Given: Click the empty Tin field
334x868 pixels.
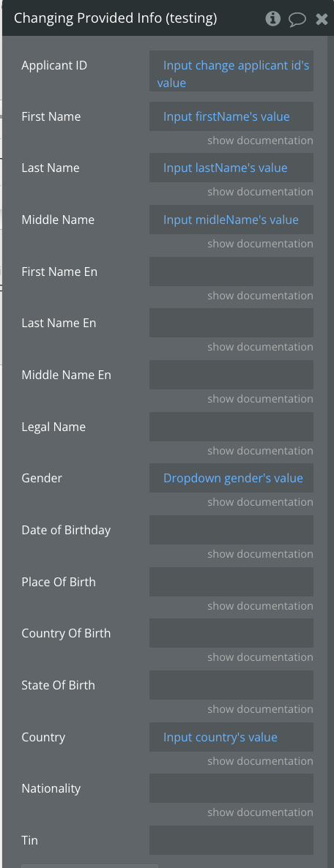Looking at the screenshot, I should pos(231,840).
